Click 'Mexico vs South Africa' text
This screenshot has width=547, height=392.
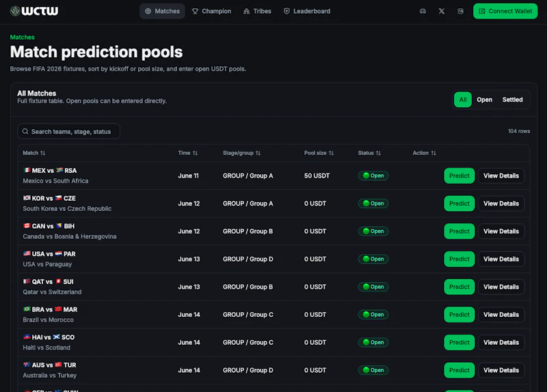click(x=55, y=181)
